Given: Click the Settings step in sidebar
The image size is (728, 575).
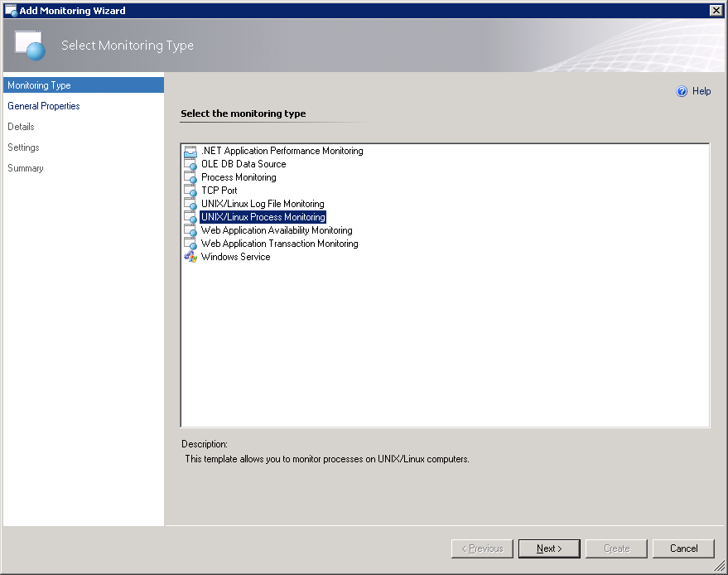Looking at the screenshot, I should click(x=24, y=147).
